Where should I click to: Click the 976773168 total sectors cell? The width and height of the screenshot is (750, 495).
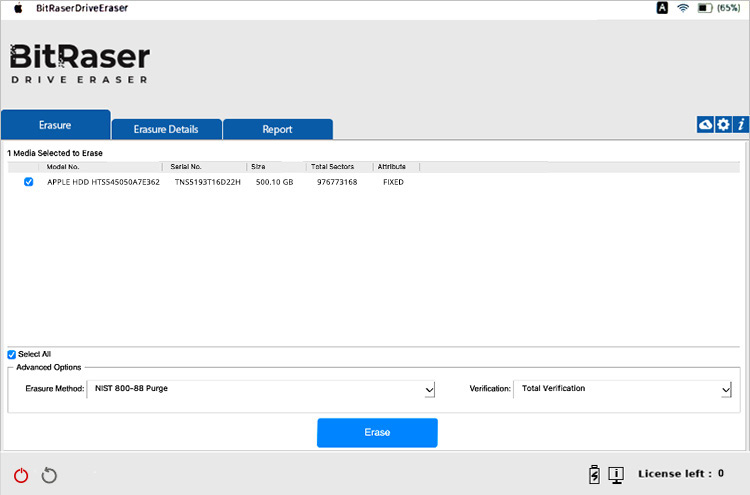point(337,182)
